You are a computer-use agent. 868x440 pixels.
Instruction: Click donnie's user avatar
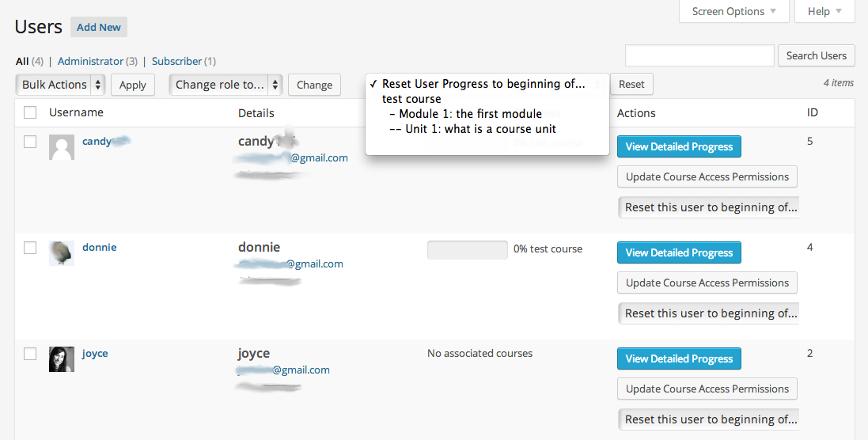[62, 253]
